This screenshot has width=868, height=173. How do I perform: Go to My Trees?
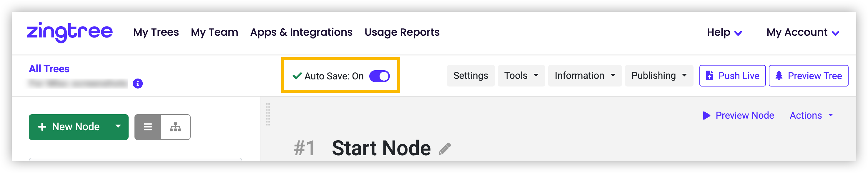point(156,32)
